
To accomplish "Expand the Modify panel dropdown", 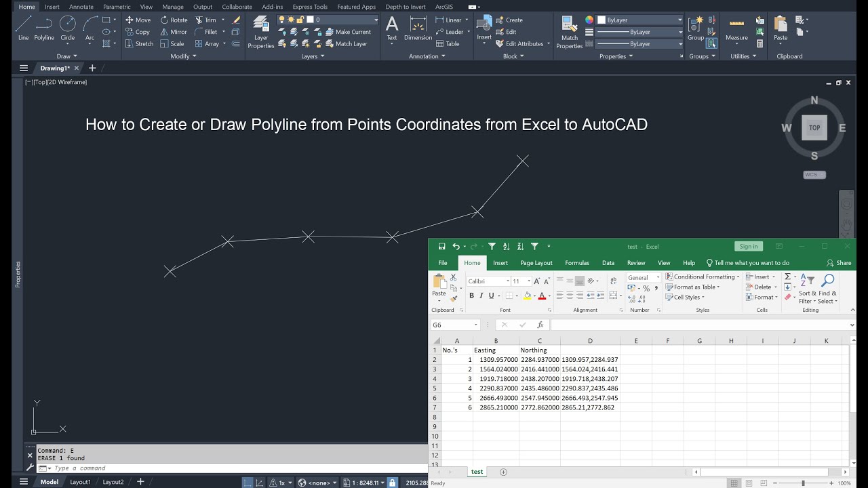I will (x=183, y=56).
